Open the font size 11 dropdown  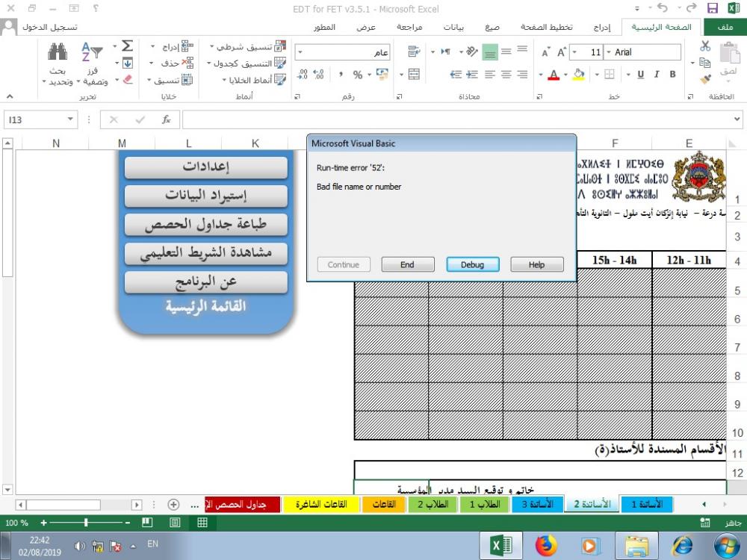pyautogui.click(x=575, y=52)
